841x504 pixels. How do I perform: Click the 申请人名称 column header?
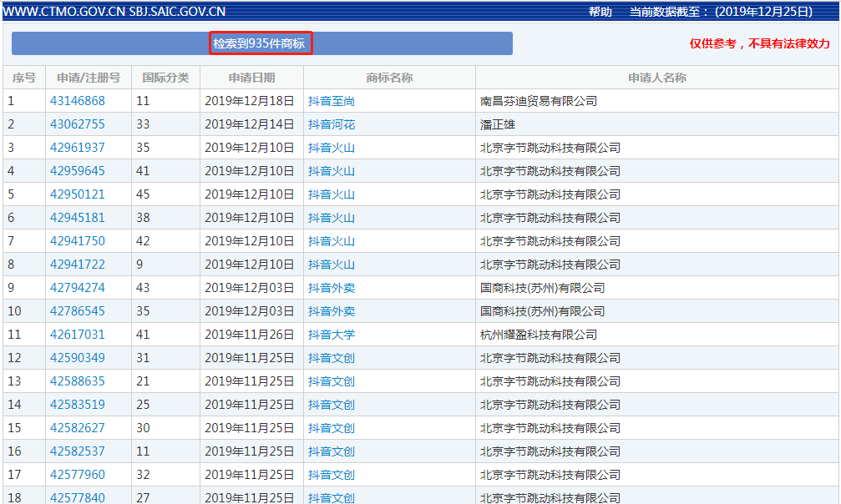click(x=656, y=78)
